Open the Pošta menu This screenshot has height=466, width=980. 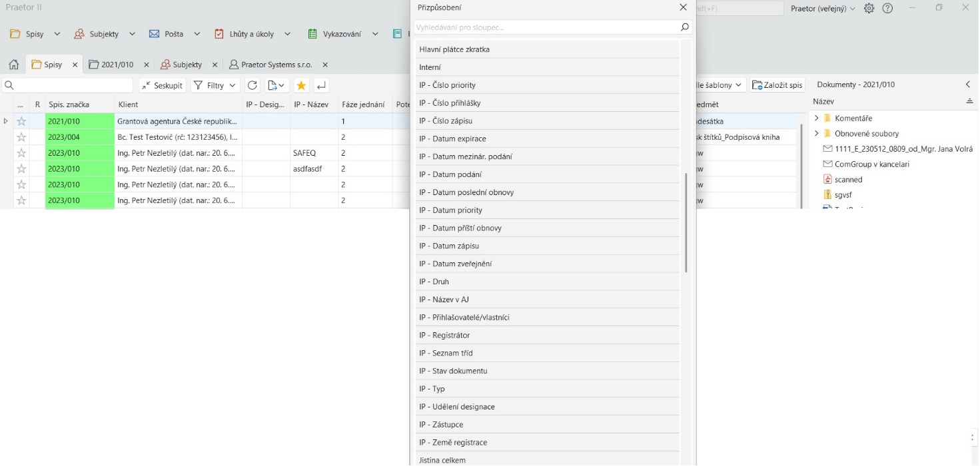point(174,34)
